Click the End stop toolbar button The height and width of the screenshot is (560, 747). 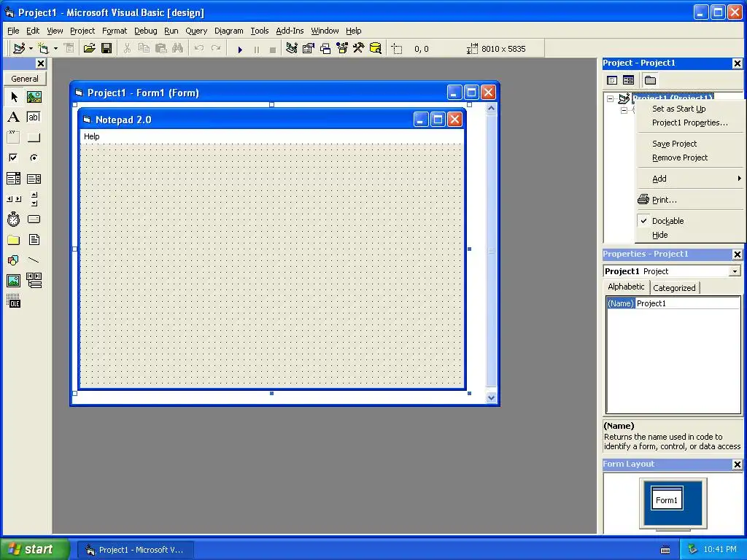pos(273,49)
